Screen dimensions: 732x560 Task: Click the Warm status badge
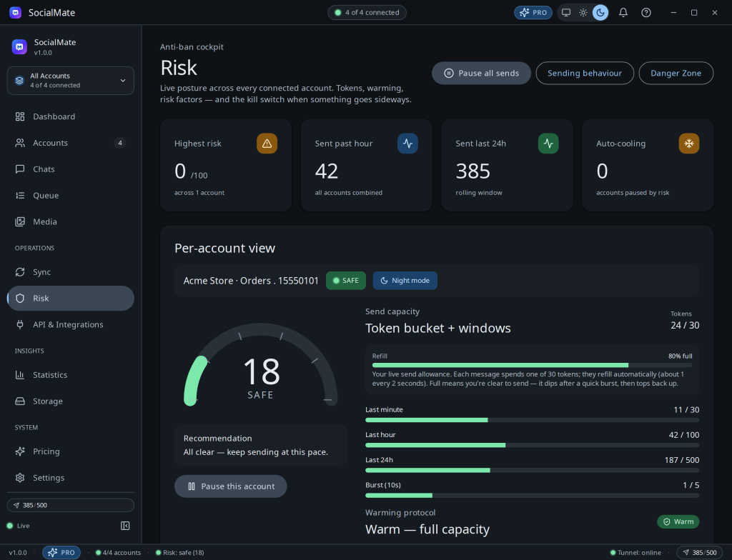click(678, 521)
